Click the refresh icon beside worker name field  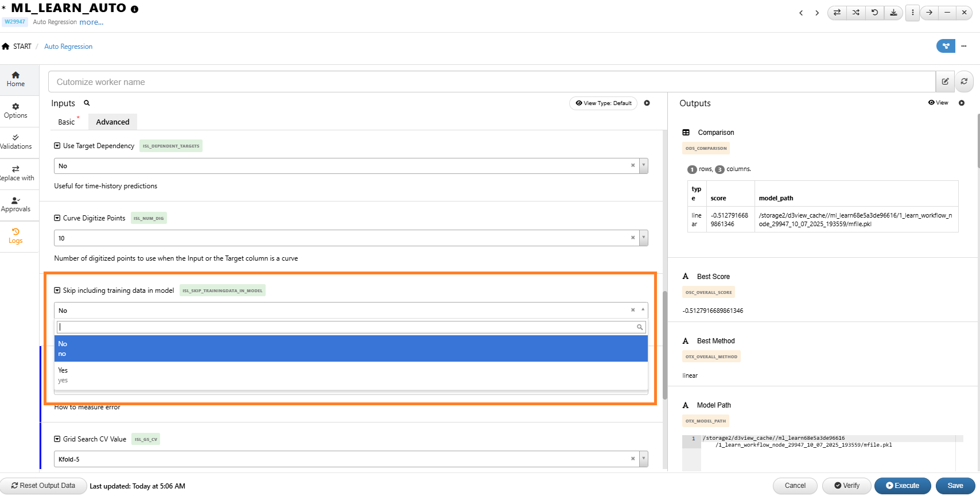(x=964, y=82)
